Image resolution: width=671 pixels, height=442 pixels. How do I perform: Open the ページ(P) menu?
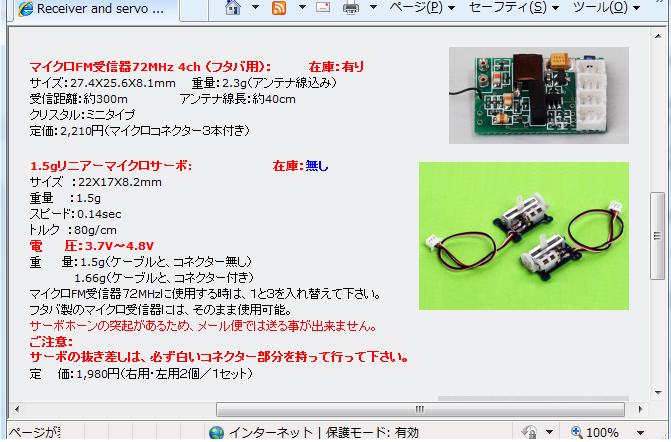[422, 7]
